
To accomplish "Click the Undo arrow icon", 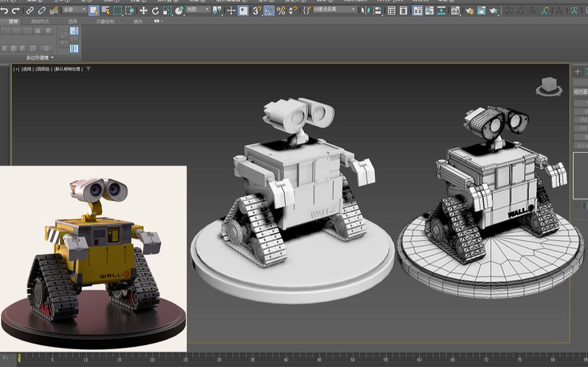I will point(5,10).
